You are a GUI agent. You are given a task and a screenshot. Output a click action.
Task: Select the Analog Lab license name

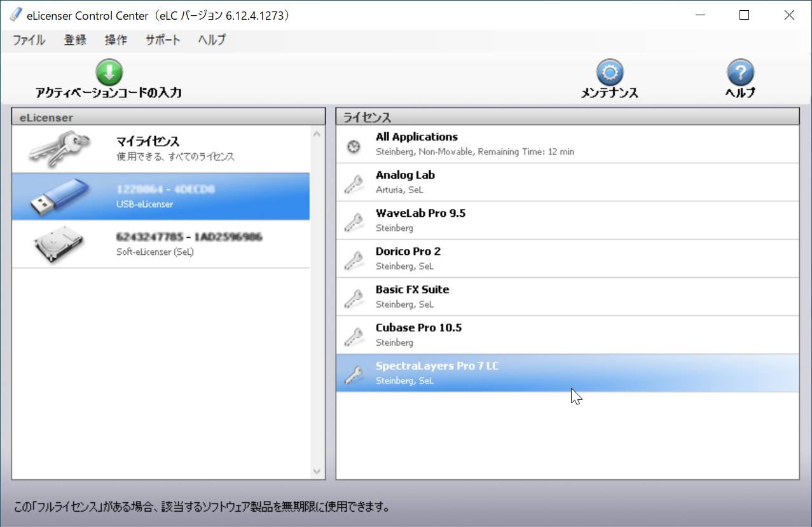(405, 175)
